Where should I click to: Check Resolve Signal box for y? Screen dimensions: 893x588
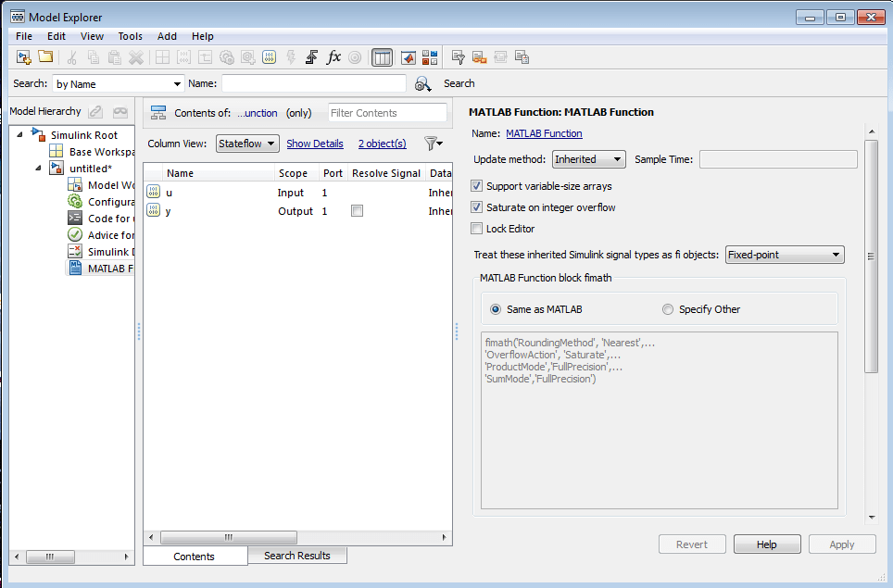click(357, 210)
